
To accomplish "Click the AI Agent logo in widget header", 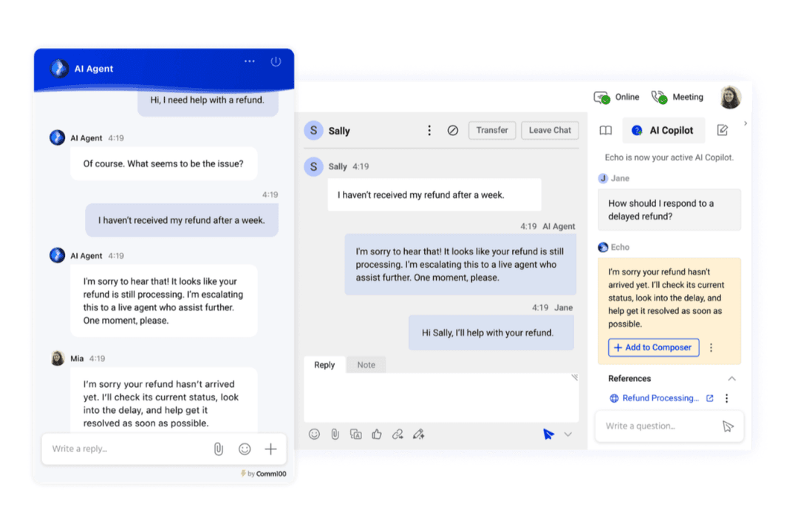I will coord(60,68).
